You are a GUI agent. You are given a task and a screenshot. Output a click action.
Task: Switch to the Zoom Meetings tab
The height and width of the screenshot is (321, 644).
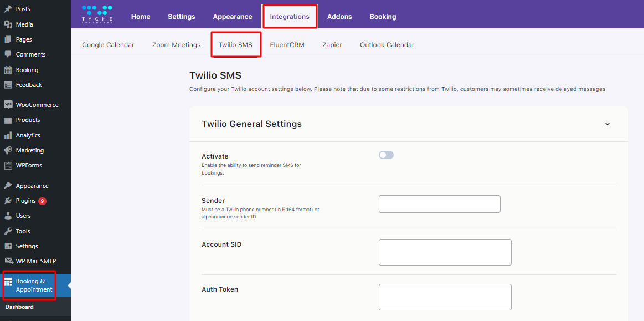pos(176,45)
